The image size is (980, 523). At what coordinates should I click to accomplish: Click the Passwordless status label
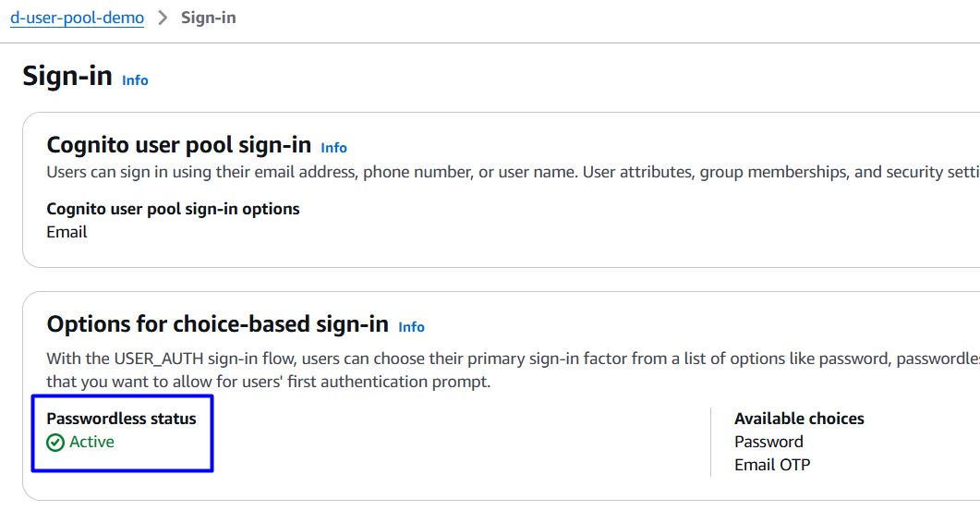(x=121, y=419)
